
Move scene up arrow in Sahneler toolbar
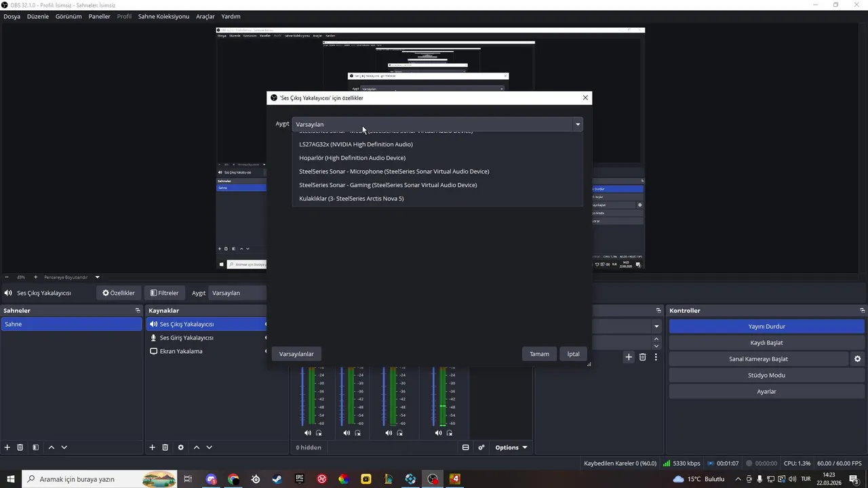tap(52, 447)
